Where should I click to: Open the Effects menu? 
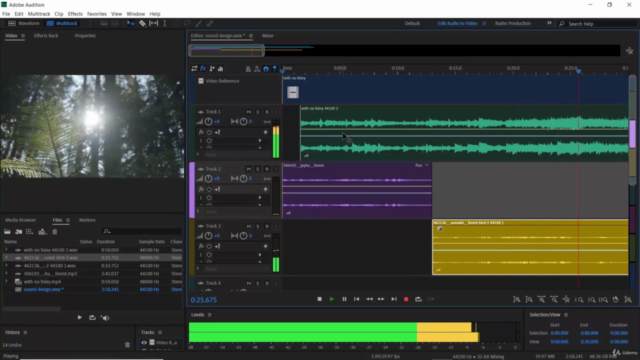click(75, 14)
